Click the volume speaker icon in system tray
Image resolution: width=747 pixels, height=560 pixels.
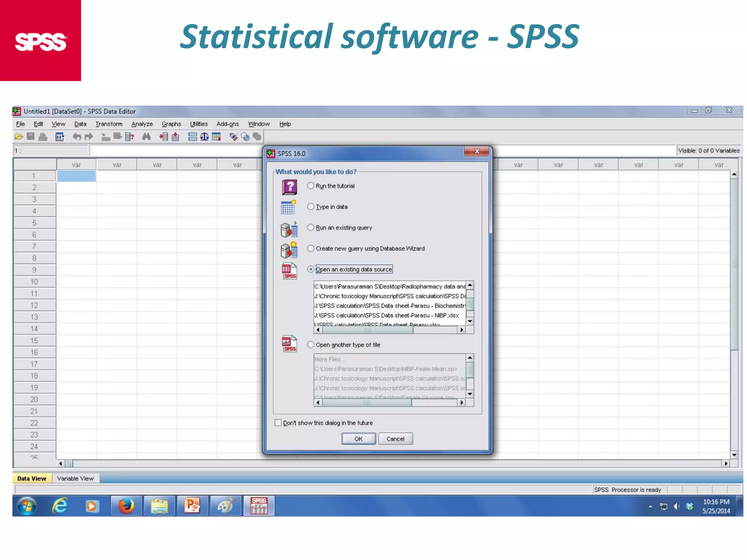(x=677, y=506)
